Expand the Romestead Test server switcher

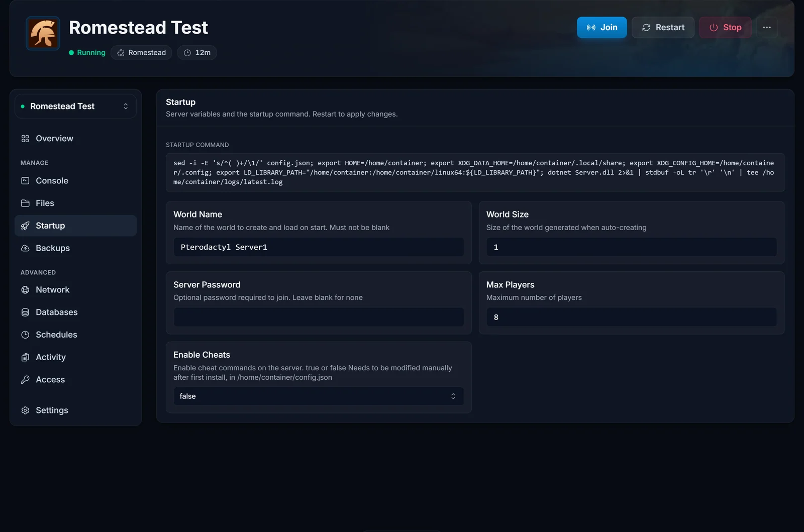[75, 107]
